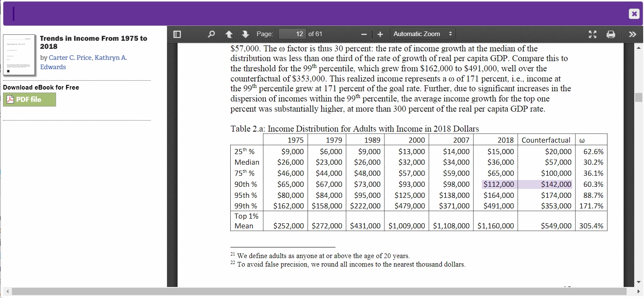Image resolution: width=644 pixels, height=298 pixels.
Task: Open the Automatic Zoom dropdown
Action: [x=423, y=34]
